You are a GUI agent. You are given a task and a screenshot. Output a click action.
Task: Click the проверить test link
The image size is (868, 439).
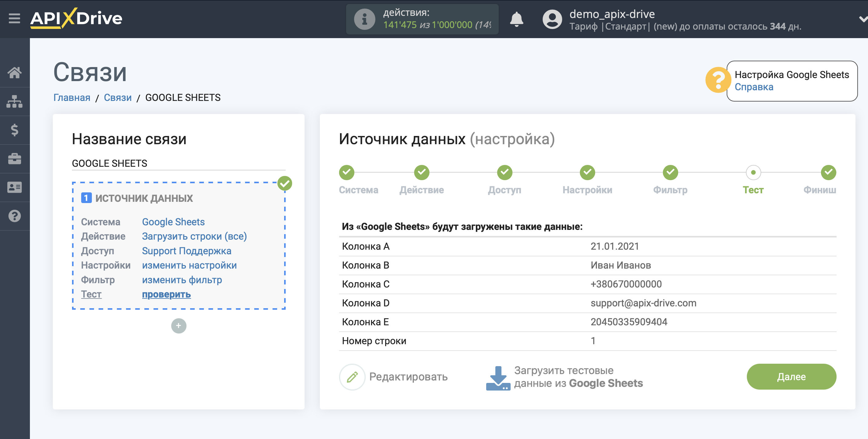coord(166,294)
